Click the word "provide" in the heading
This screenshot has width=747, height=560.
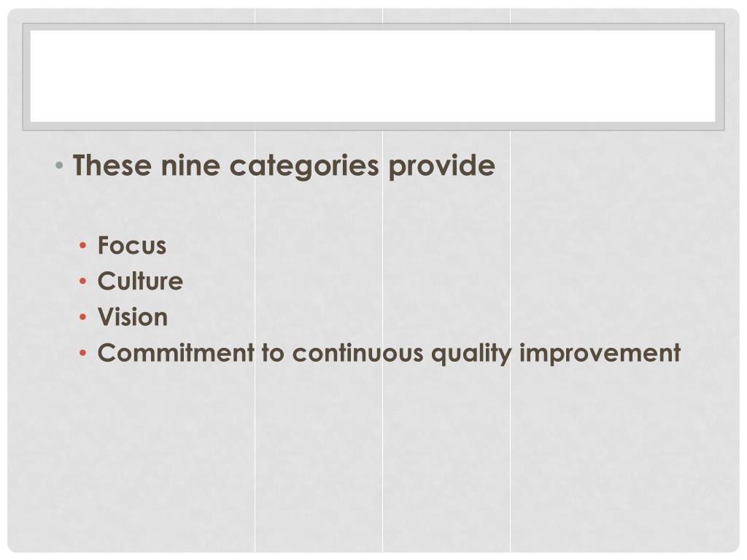(441, 167)
